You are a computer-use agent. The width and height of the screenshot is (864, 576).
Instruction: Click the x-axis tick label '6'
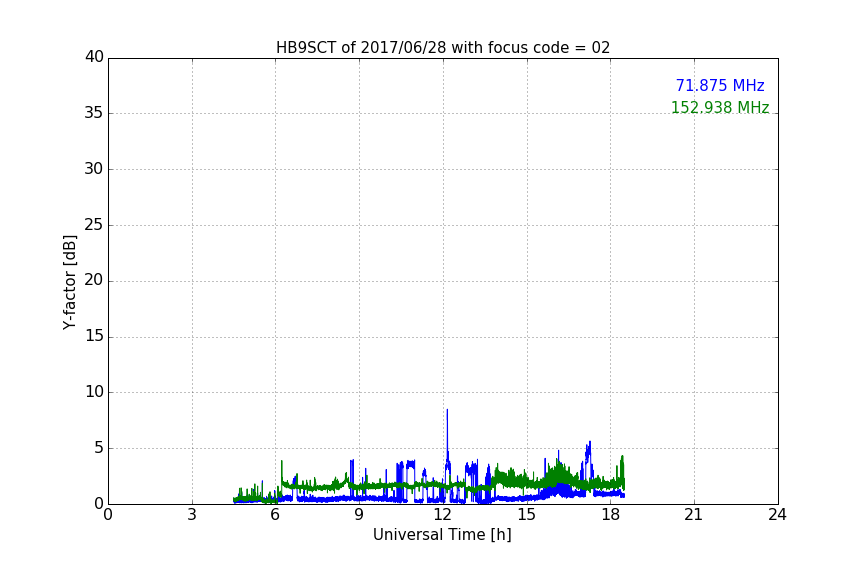pos(275,515)
